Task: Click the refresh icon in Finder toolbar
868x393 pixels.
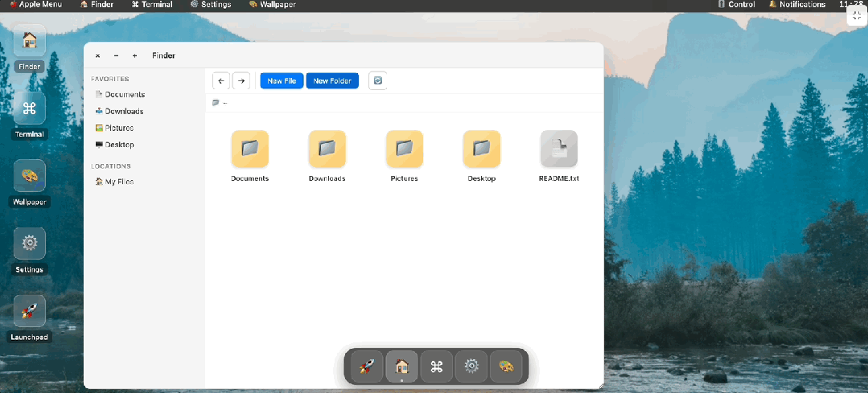Action: [x=378, y=80]
